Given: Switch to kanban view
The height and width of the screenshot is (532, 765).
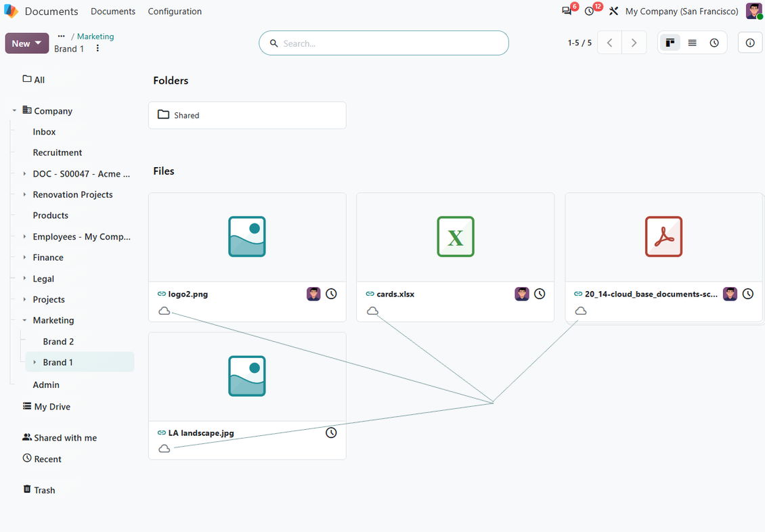Looking at the screenshot, I should (670, 43).
